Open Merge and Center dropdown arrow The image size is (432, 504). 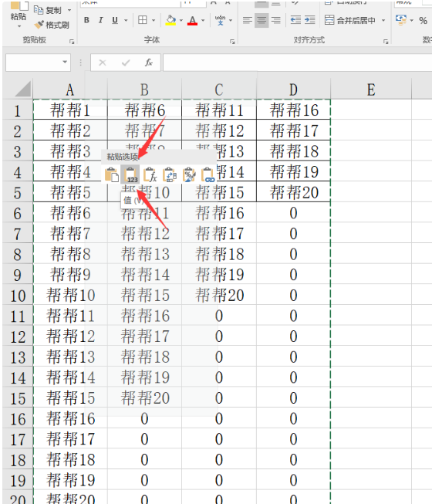click(x=383, y=20)
